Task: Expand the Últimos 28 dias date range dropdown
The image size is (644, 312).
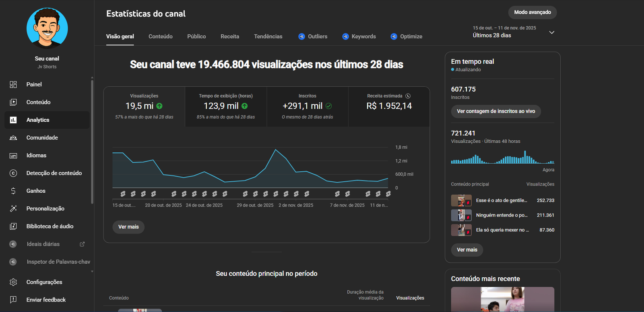Action: 551,32
